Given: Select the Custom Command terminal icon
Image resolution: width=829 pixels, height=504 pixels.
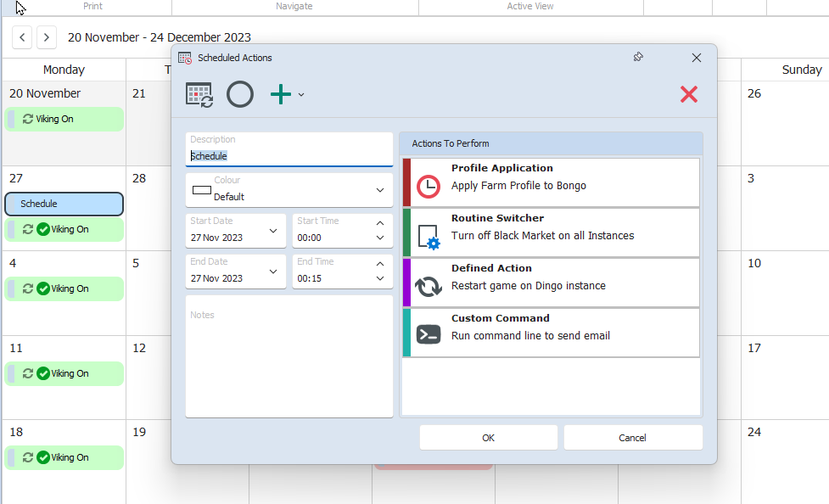Looking at the screenshot, I should point(429,335).
